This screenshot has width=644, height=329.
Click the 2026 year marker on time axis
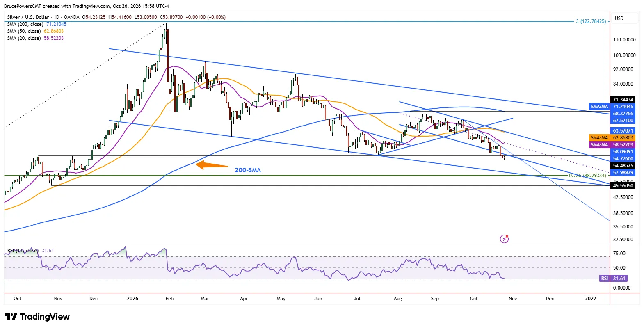132,299
